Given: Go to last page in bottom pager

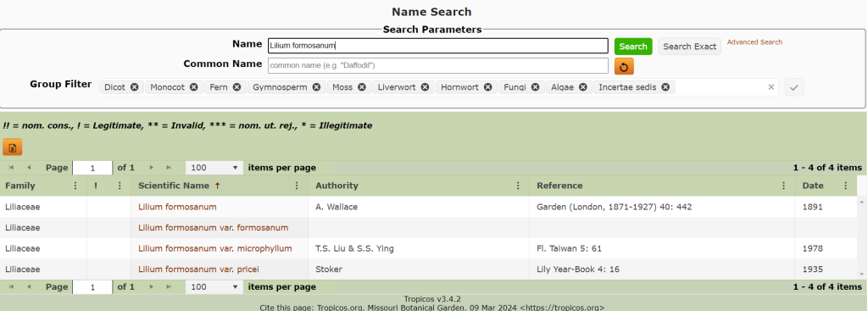Looking at the screenshot, I should [169, 287].
